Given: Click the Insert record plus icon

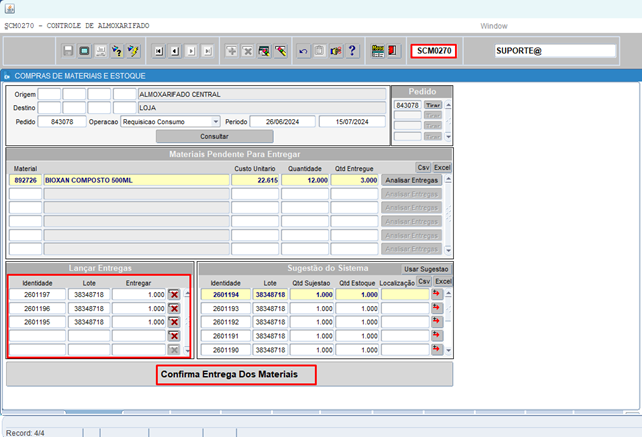Looking at the screenshot, I should (232, 51).
